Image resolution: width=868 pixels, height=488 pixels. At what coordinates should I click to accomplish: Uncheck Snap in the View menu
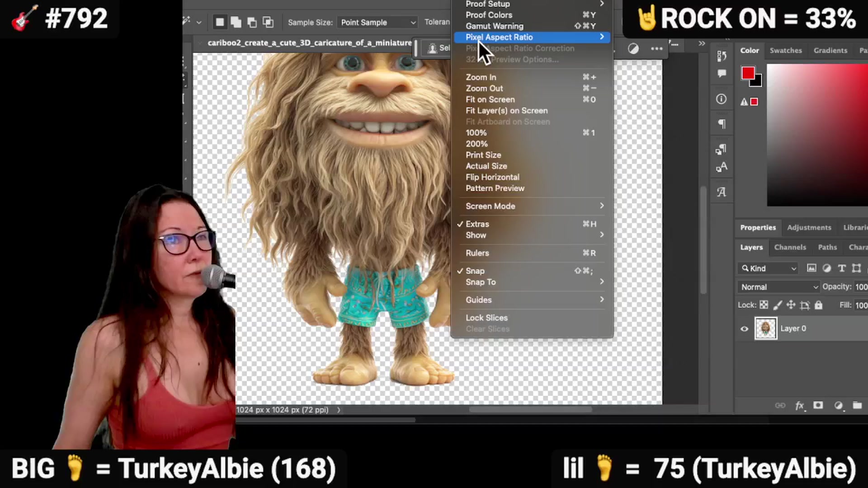(x=532, y=271)
